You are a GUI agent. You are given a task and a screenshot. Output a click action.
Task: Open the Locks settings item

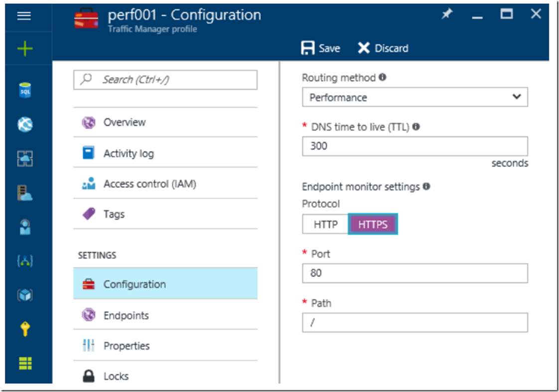tap(165, 376)
